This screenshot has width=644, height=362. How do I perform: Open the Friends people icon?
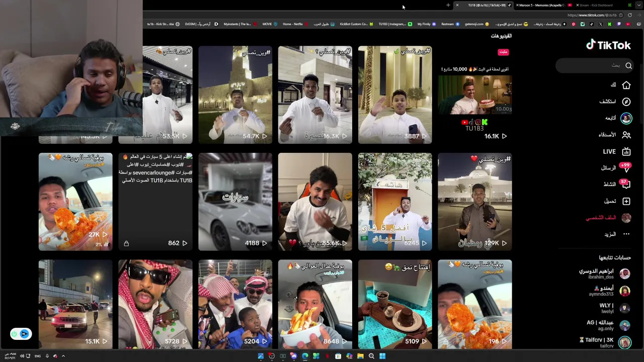pos(626,135)
